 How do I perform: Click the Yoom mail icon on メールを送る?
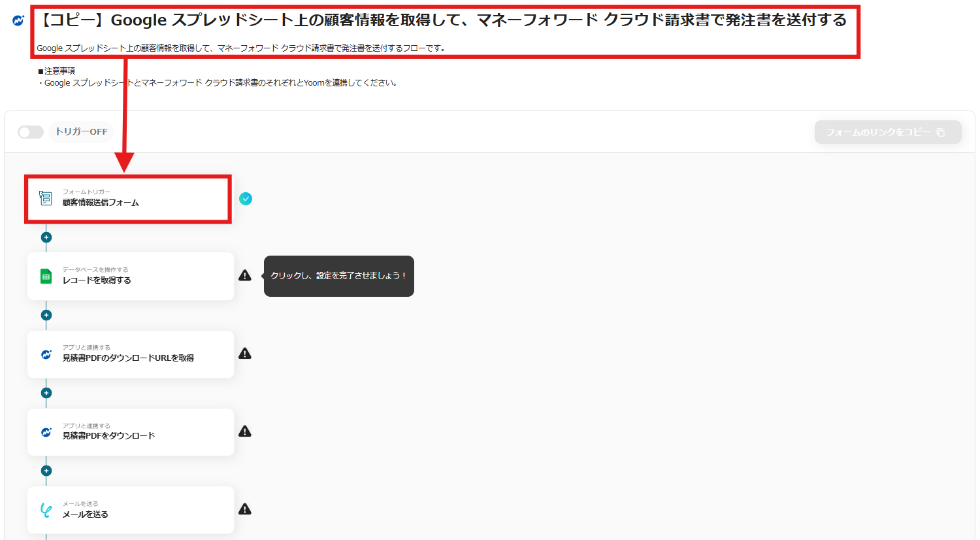click(x=46, y=510)
